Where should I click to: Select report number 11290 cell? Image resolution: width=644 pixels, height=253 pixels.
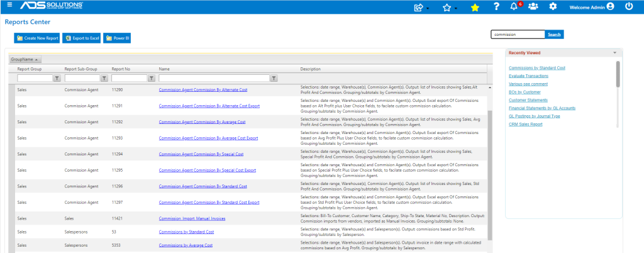pyautogui.click(x=117, y=89)
